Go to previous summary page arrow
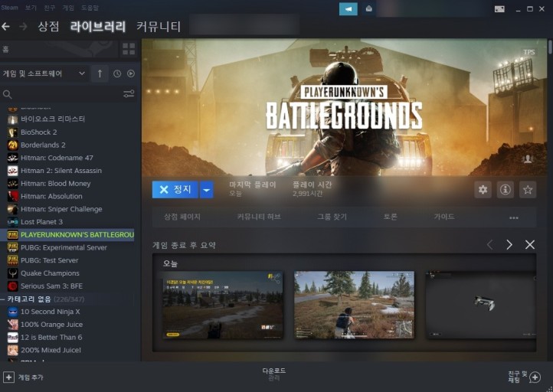The image size is (553, 392). pos(490,245)
